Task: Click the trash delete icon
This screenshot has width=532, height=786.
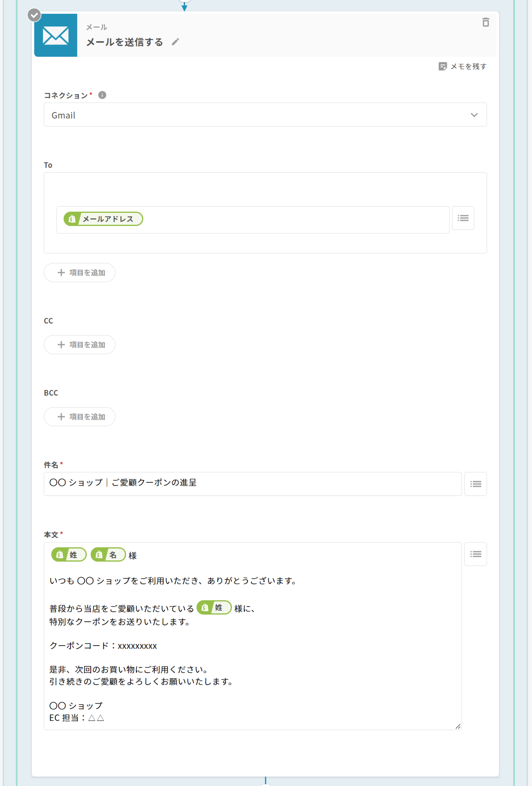Action: point(485,22)
